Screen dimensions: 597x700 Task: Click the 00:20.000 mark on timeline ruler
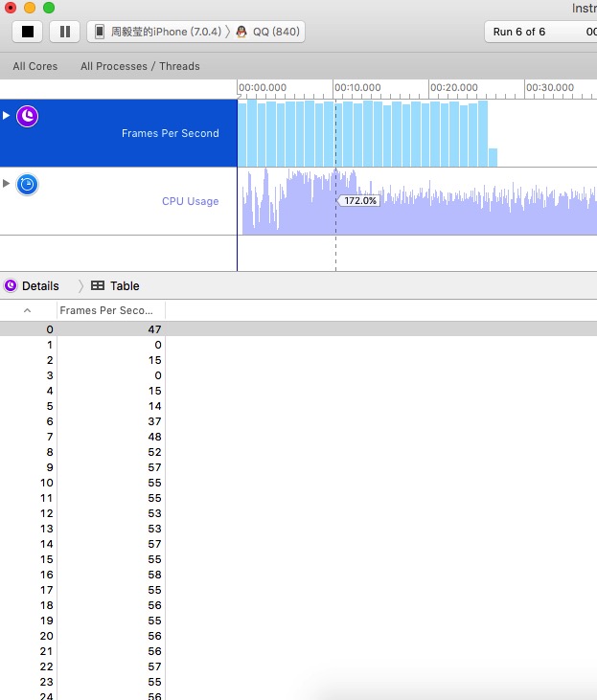click(x=453, y=87)
